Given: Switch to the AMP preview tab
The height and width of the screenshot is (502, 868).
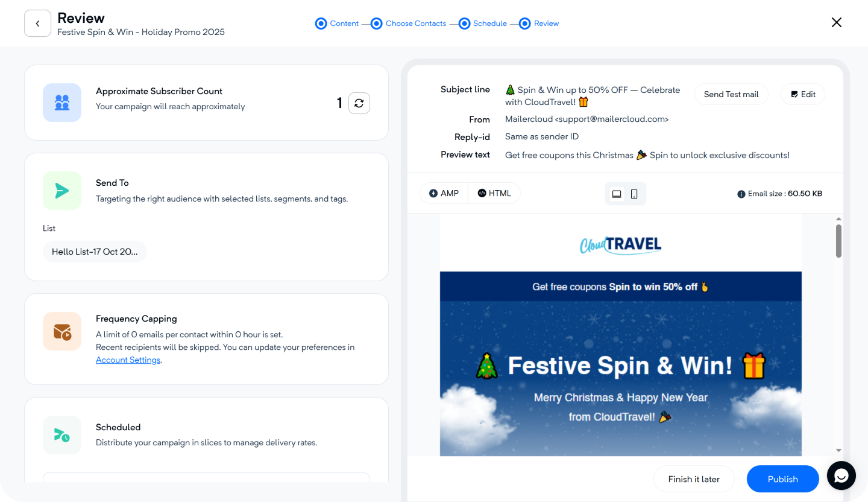Looking at the screenshot, I should coord(444,194).
